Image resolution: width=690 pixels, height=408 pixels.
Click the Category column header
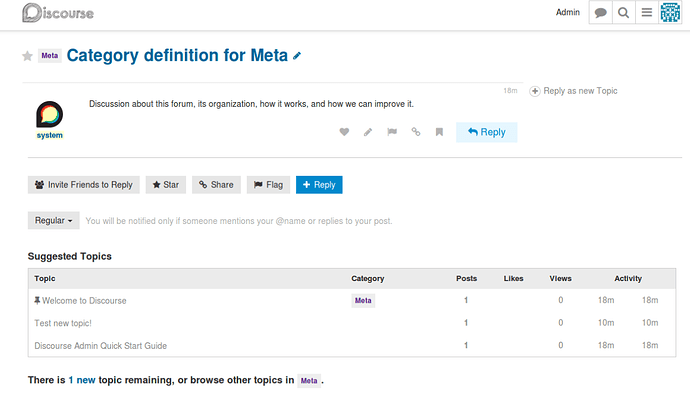coord(367,278)
